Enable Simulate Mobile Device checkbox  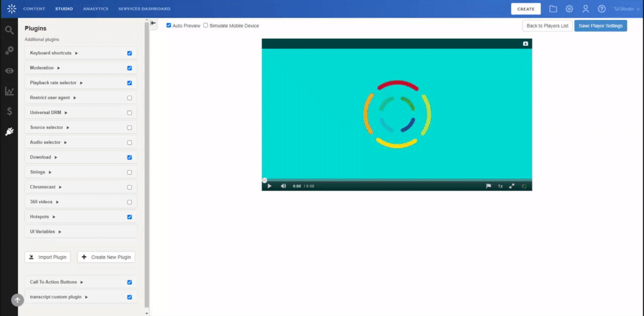tap(205, 26)
